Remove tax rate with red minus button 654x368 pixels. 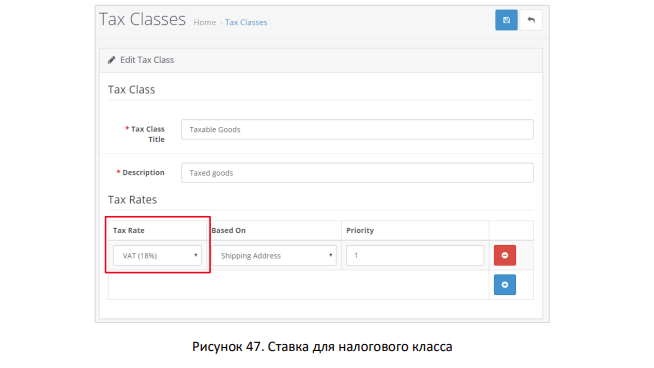pos(505,255)
